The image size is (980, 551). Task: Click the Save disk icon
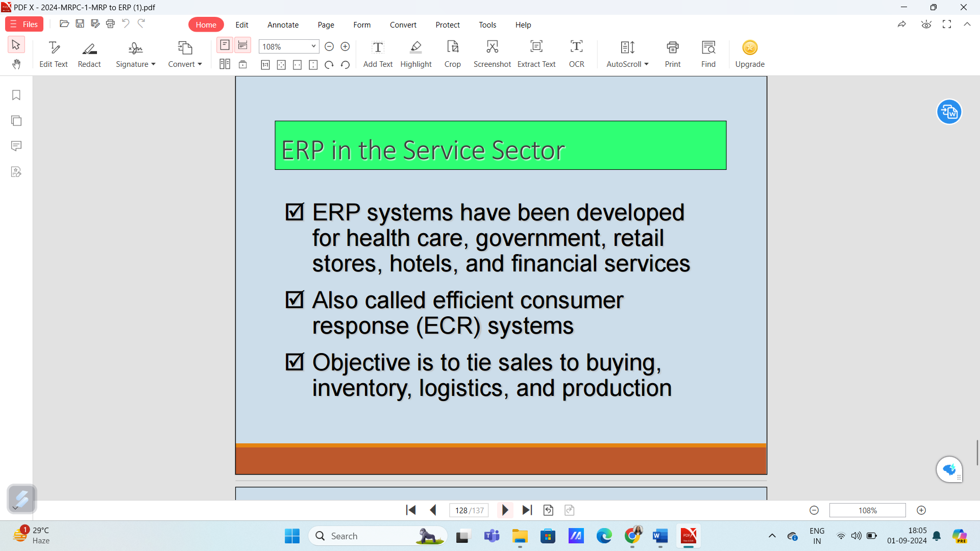pos(80,23)
